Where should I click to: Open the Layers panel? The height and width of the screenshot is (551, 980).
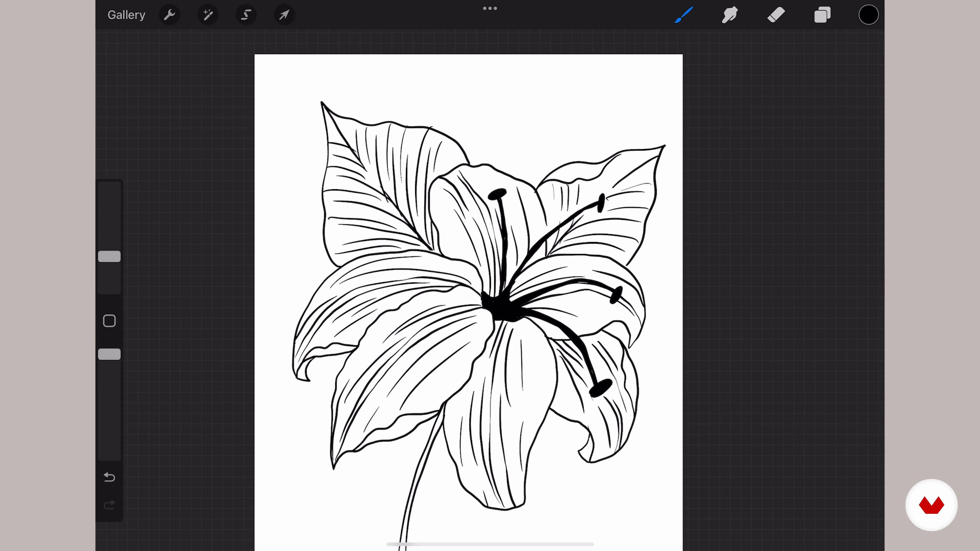pyautogui.click(x=822, y=15)
